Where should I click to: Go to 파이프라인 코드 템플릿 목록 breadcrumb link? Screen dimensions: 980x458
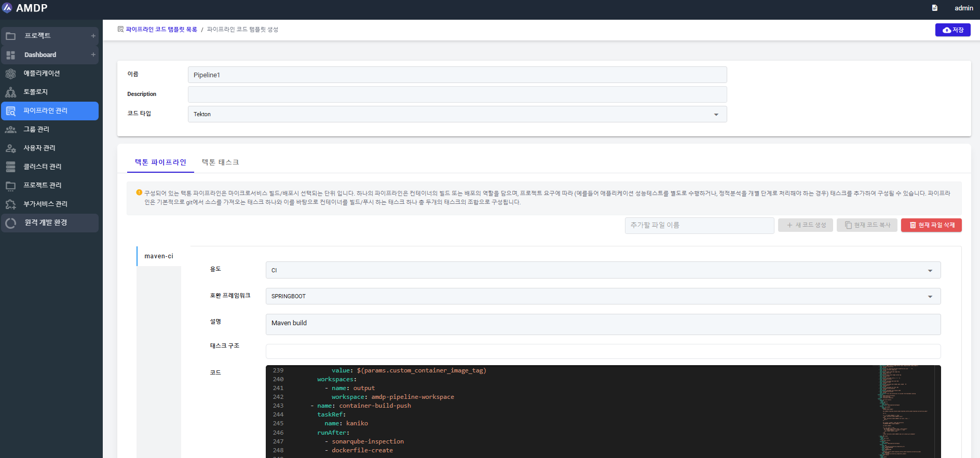[x=161, y=30]
